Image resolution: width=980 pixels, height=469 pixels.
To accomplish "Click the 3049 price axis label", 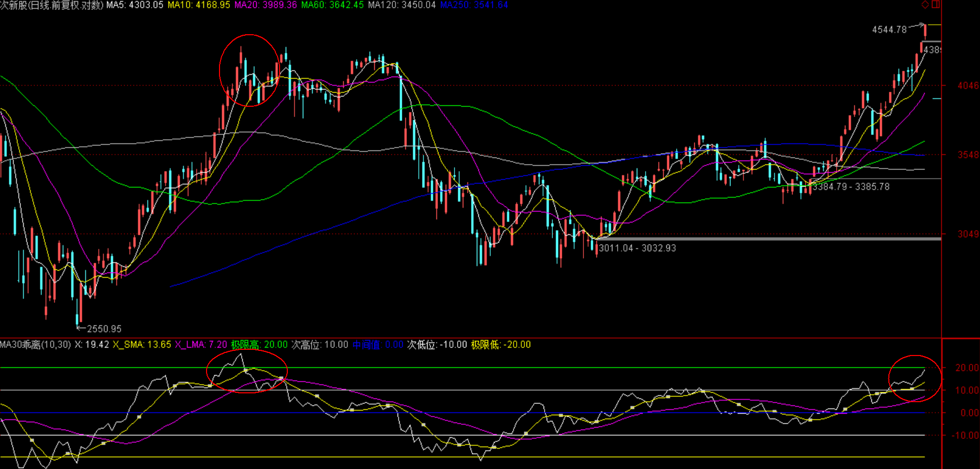I will pyautogui.click(x=968, y=234).
